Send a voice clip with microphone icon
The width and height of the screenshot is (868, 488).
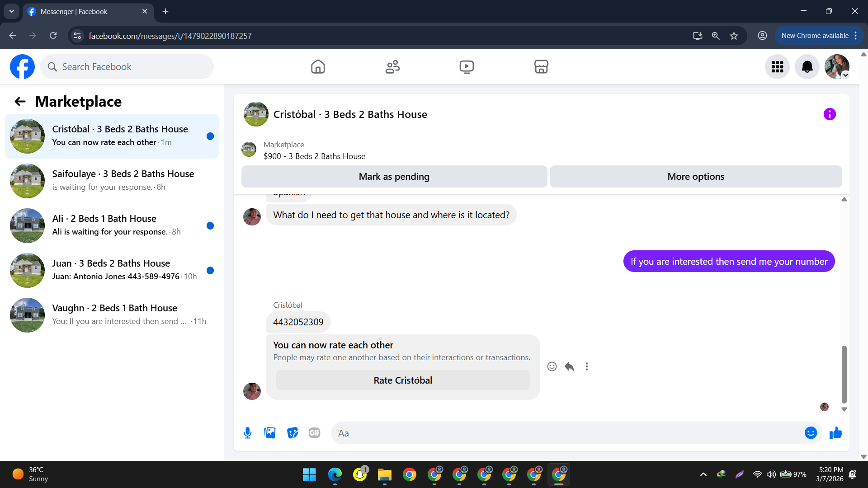point(247,433)
